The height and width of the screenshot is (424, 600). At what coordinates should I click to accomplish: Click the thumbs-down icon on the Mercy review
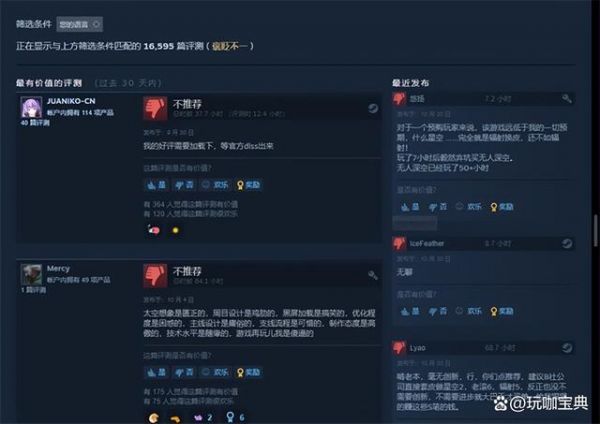click(155, 275)
